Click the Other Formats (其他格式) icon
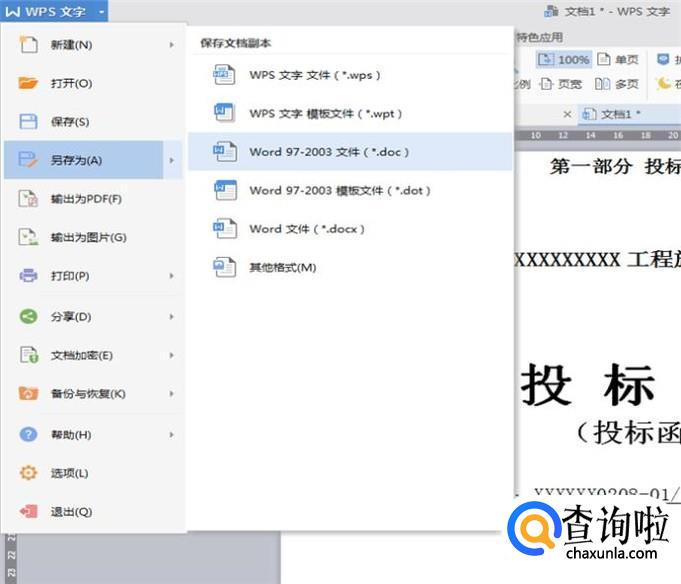 (225, 267)
